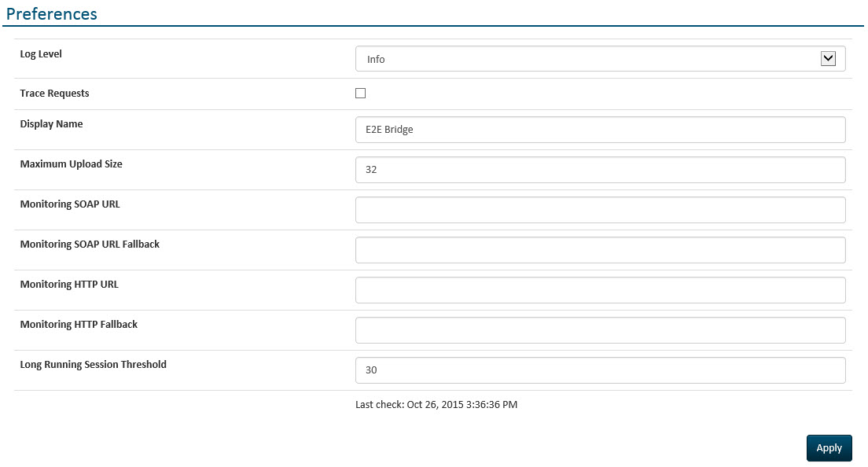Click the Log Level dropdown arrow
868x467 pixels.
[x=827, y=58]
